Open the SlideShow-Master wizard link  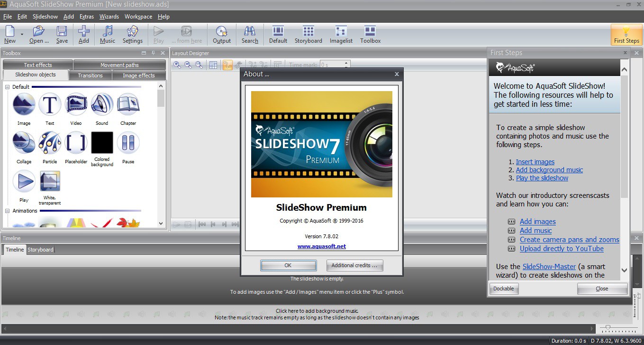point(549,267)
